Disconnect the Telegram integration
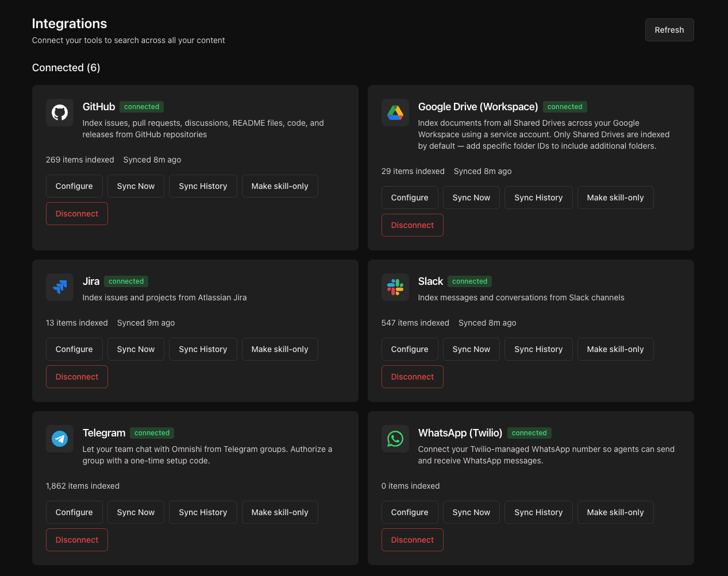 point(77,540)
